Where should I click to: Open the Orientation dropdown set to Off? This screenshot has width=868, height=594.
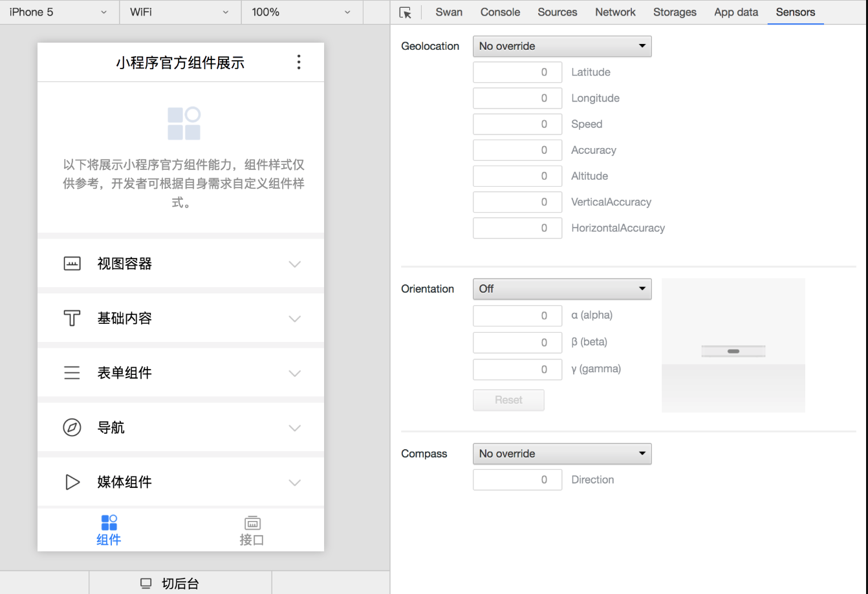pos(561,289)
